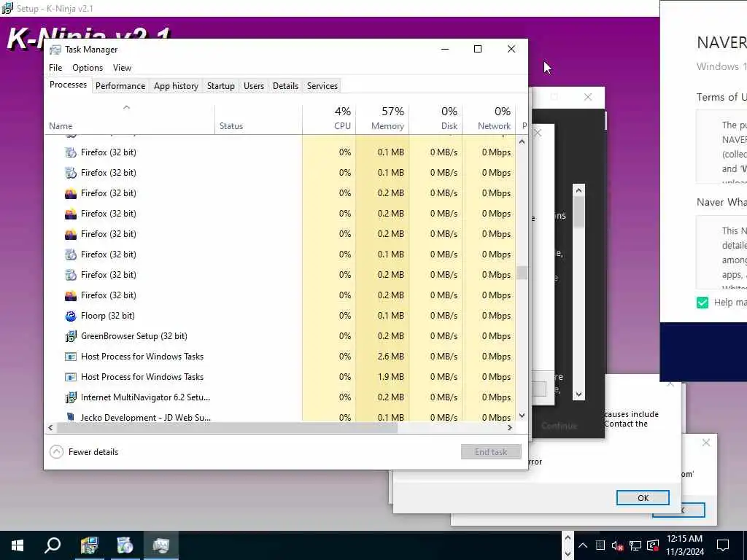Open the setup installer taskbar icon

click(x=89, y=545)
